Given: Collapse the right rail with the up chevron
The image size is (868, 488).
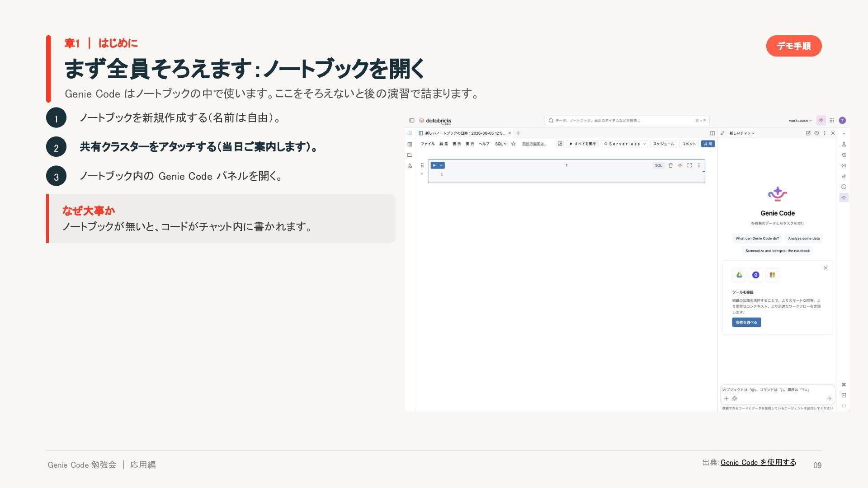Looking at the screenshot, I should tap(844, 134).
